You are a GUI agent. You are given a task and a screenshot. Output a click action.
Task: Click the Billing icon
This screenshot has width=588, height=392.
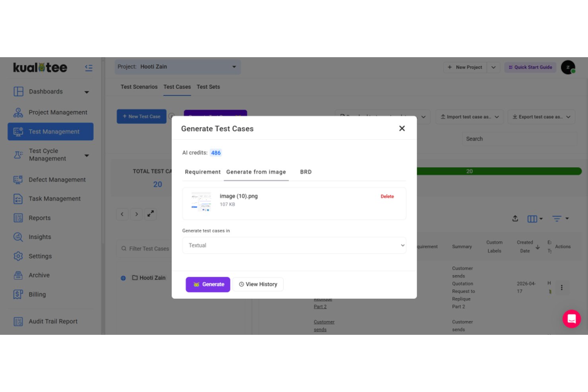point(18,294)
